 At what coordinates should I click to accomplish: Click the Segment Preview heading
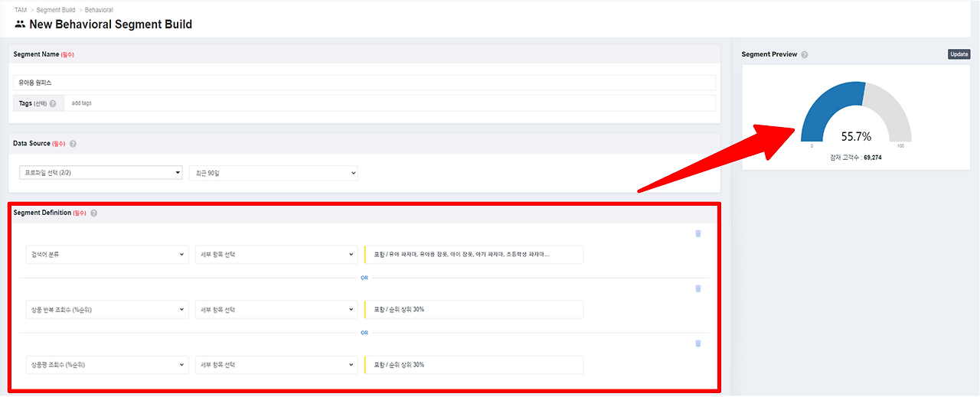[x=769, y=55]
